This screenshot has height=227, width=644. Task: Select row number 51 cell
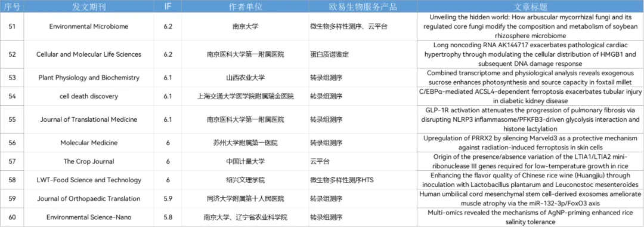13,26
